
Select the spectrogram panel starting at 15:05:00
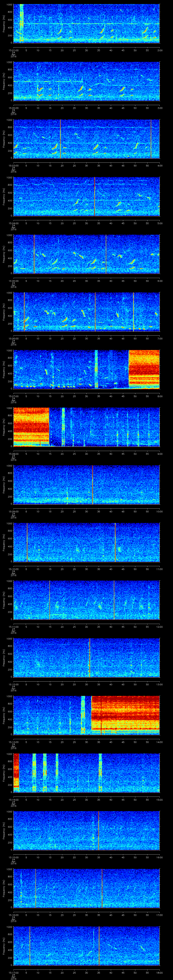(87, 254)
